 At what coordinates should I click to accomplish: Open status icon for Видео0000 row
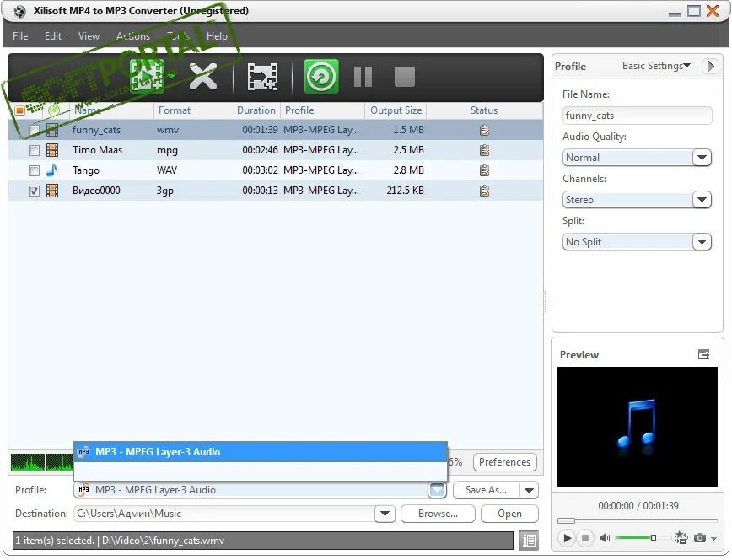485,190
